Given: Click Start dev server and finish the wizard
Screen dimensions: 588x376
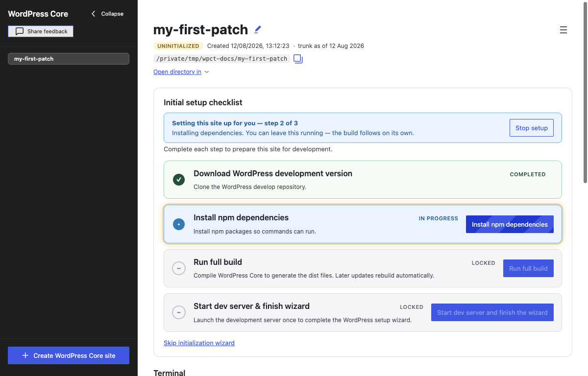Looking at the screenshot, I should point(492,312).
